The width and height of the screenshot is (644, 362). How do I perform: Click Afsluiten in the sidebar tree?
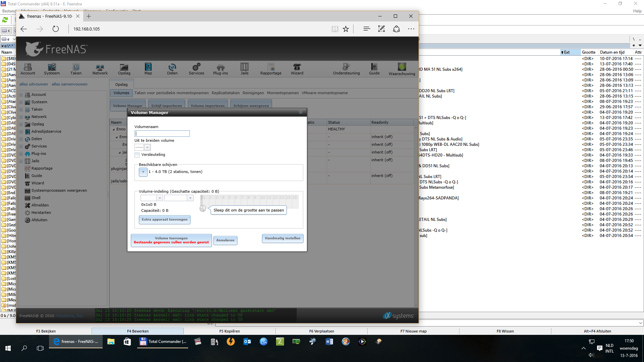(x=39, y=220)
